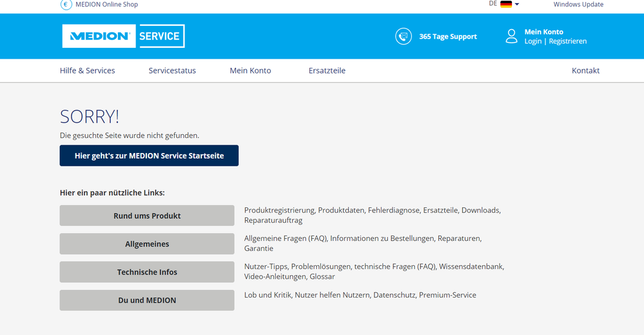Click the German flag icon
Viewport: 644px width, 335px height.
pyautogui.click(x=505, y=4)
